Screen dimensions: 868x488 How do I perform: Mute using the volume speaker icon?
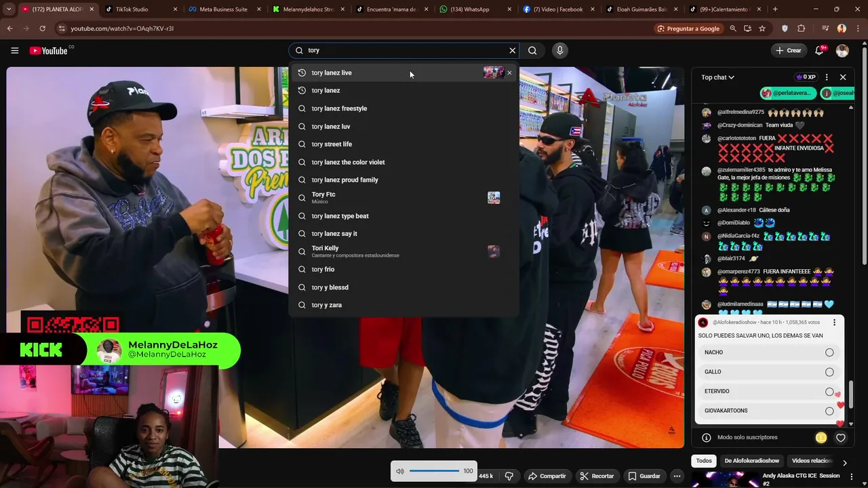click(400, 471)
